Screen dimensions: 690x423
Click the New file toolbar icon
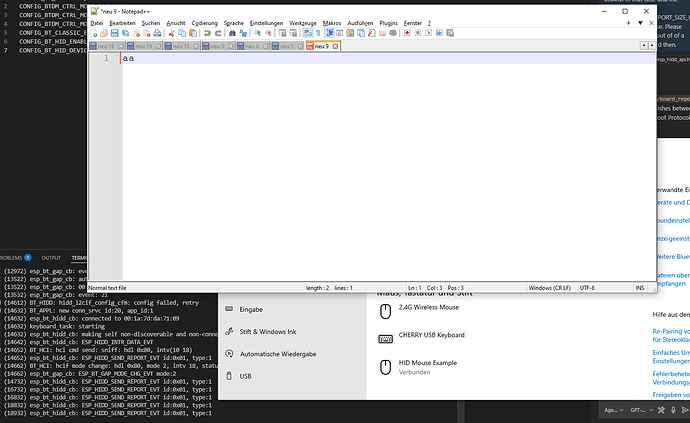[93, 33]
